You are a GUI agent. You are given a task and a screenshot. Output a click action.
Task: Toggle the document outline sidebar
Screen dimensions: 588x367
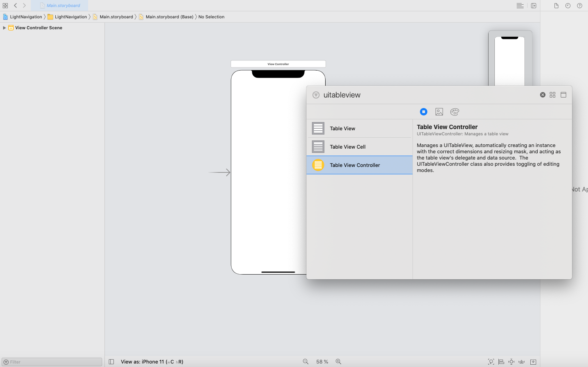111,362
